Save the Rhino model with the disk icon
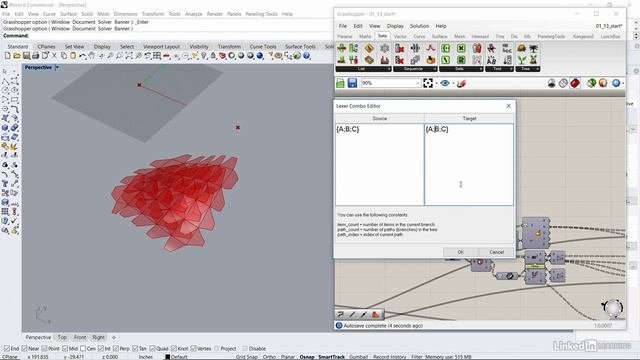Screen dimensions: 640x360 click(26, 56)
